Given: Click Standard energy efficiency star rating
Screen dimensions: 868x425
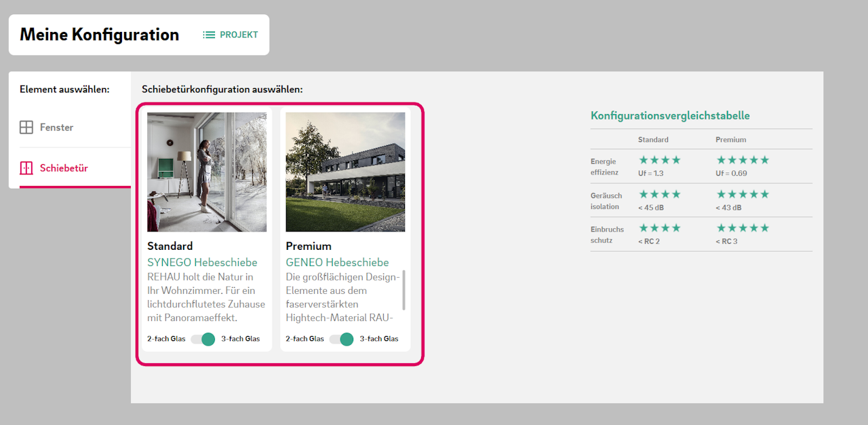Looking at the screenshot, I should click(659, 160).
